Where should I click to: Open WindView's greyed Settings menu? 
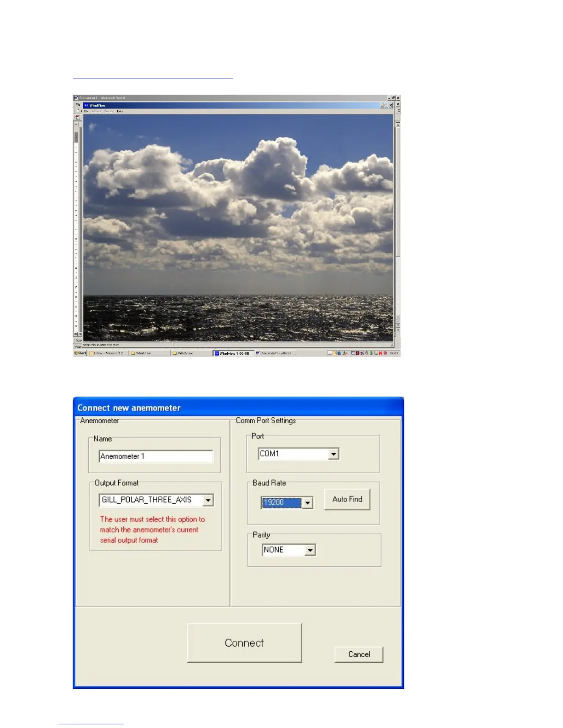[96, 111]
